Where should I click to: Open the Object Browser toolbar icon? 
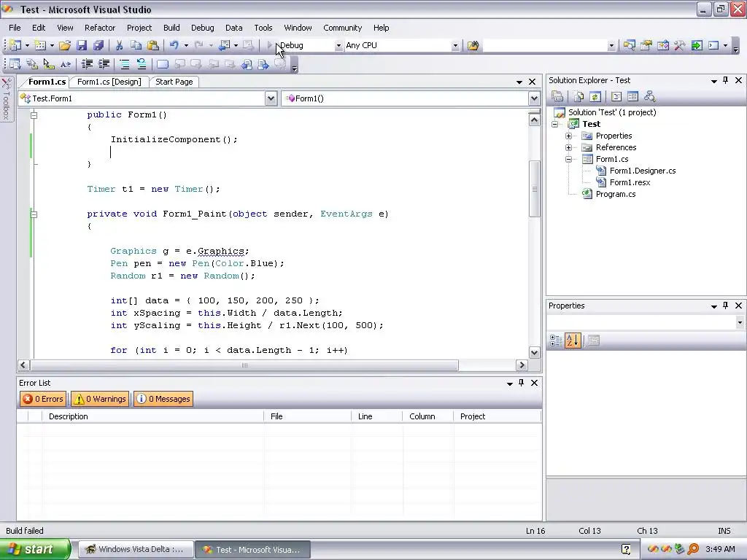(663, 45)
